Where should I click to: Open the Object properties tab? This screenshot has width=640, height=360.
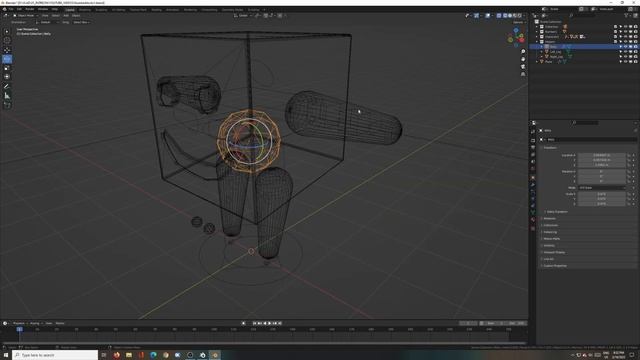(533, 178)
